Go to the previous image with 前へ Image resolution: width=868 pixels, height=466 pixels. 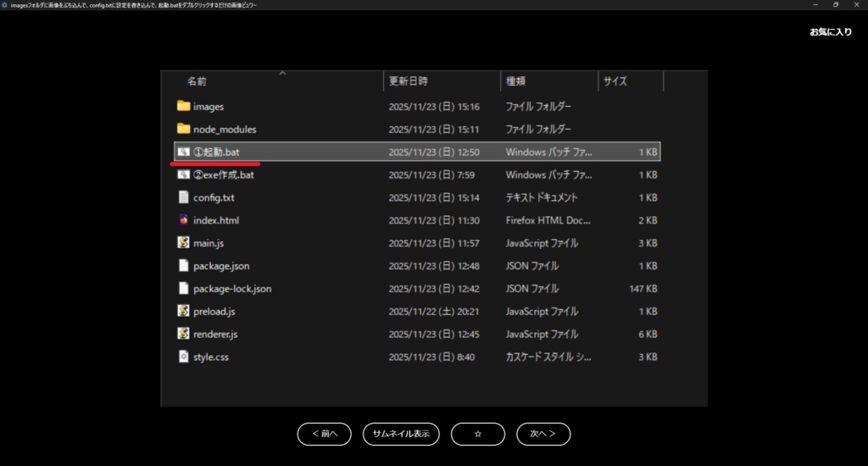[x=325, y=434]
